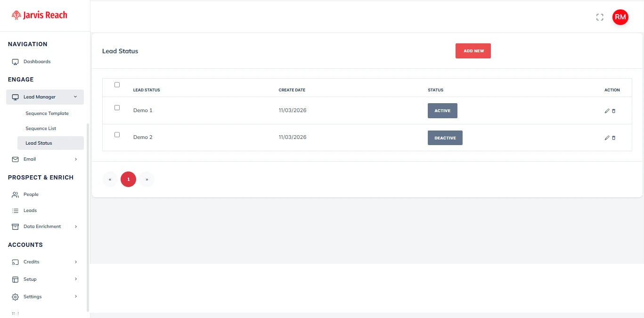Collapse Lead Manager chevron

click(75, 97)
